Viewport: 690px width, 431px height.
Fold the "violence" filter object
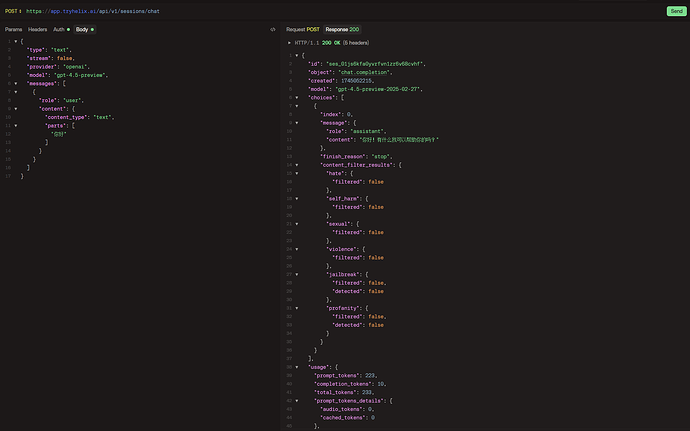pos(297,249)
